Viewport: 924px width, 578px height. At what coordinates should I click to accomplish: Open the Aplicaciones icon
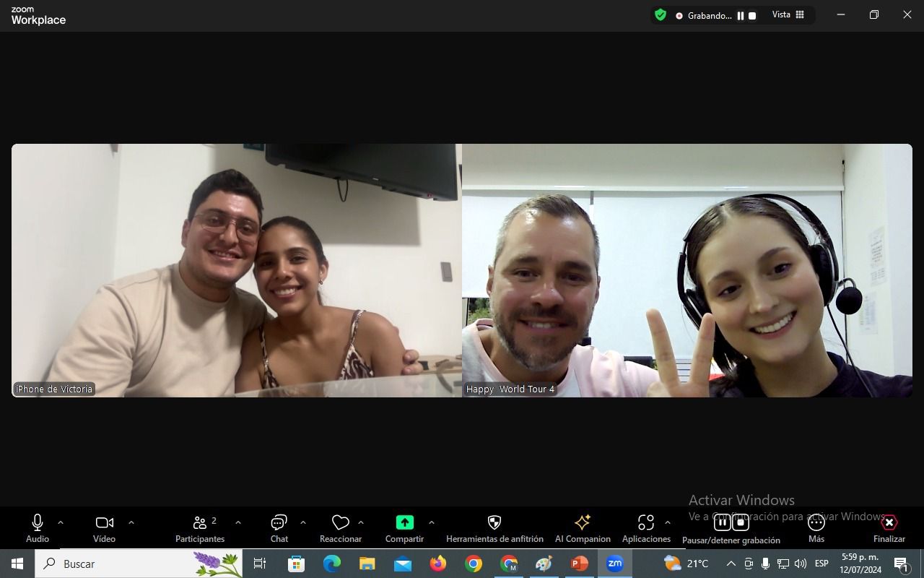click(646, 528)
